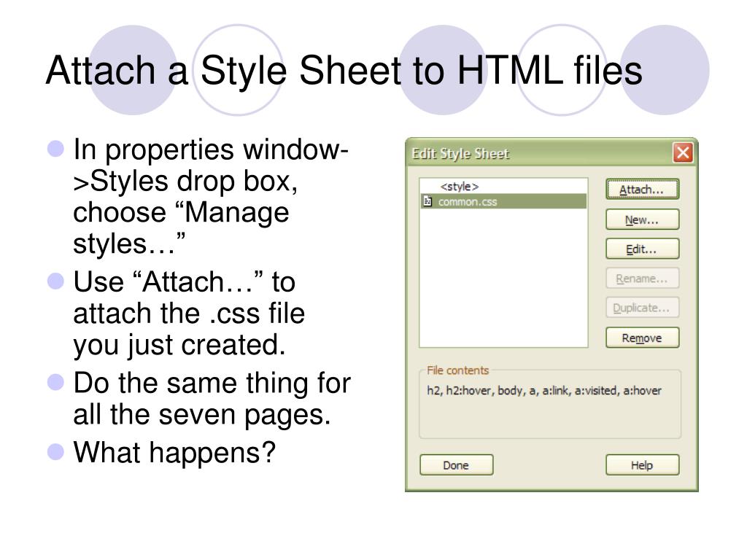Close the Edit Style Sheet dialog
747x560 pixels.
pos(683,153)
